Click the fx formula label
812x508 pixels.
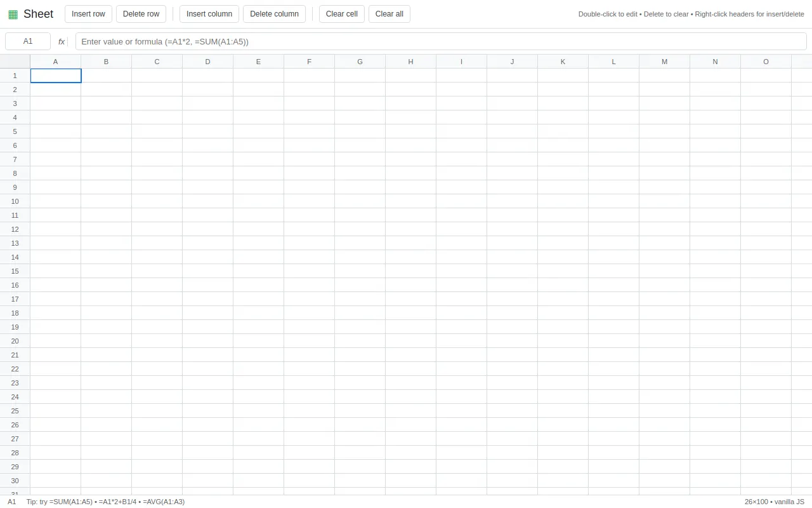click(x=62, y=42)
